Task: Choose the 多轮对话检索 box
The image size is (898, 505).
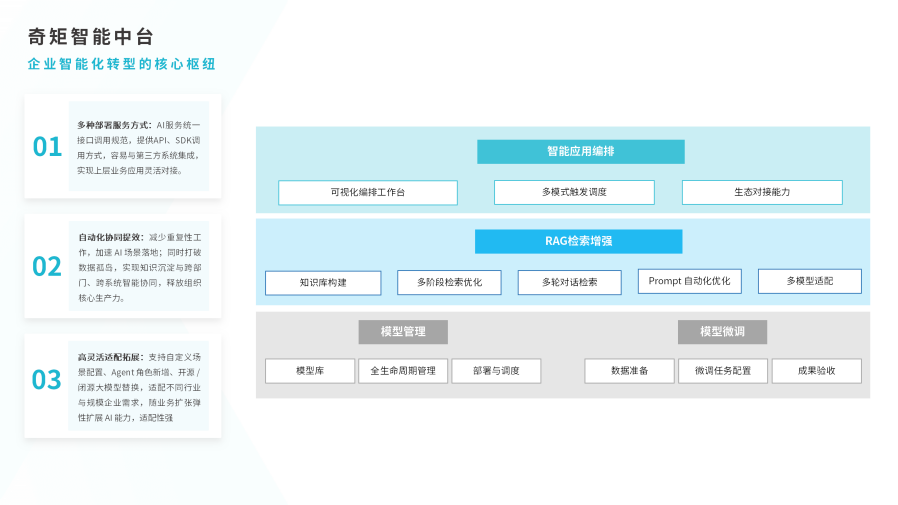Action: 569,283
